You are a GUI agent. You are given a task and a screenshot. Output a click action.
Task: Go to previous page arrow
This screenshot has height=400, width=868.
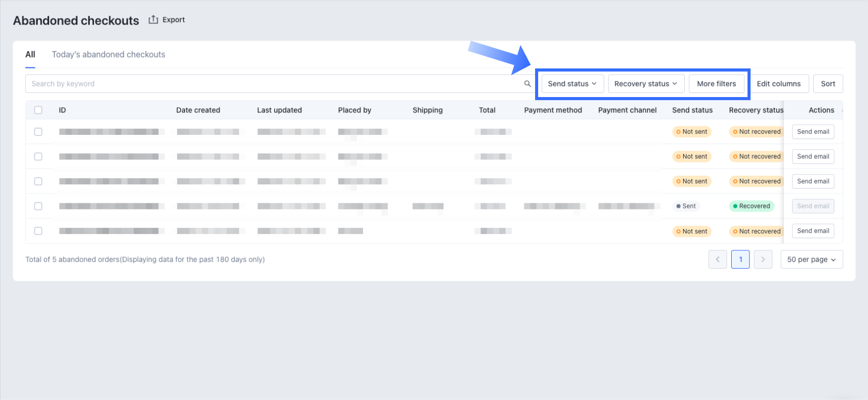[x=717, y=260]
